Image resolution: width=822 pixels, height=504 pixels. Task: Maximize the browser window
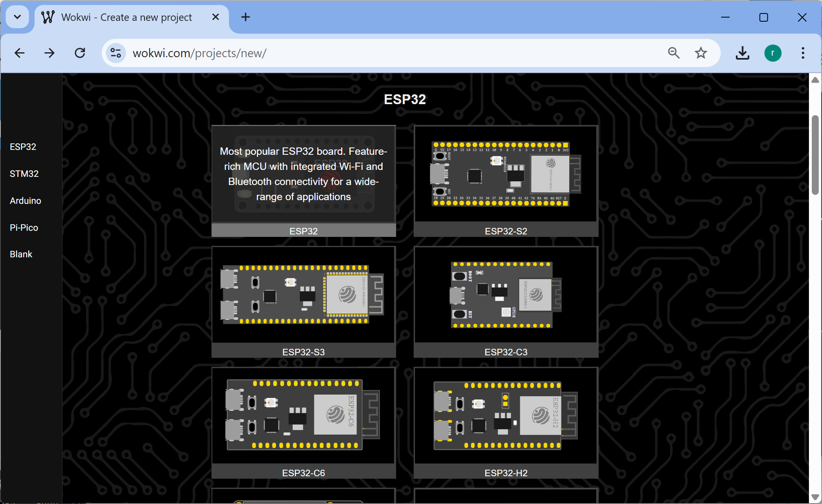pyautogui.click(x=764, y=17)
